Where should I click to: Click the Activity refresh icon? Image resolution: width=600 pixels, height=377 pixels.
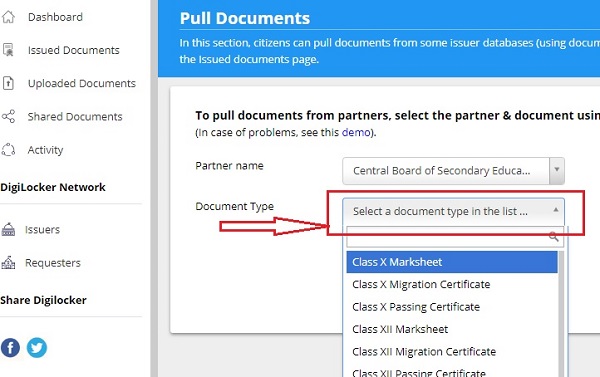(8, 150)
